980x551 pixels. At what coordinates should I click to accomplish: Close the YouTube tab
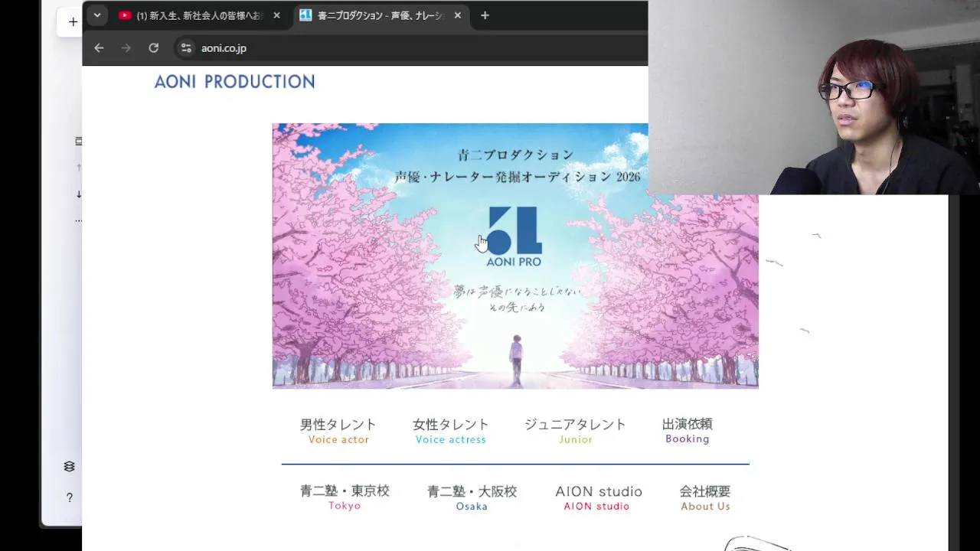(x=276, y=15)
